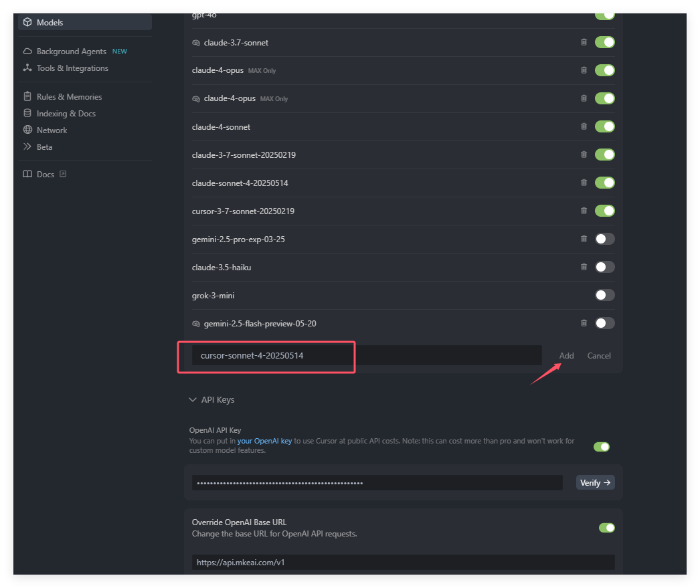This screenshot has width=700, height=588.
Task: Click the 'OpenAI API Key' heading text
Action: tap(215, 430)
